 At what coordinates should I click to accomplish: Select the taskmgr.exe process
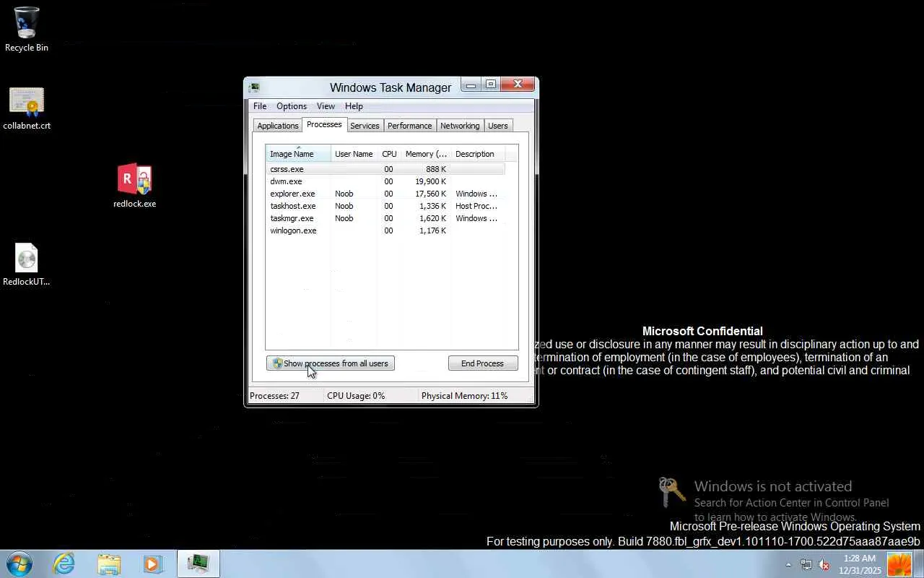pyautogui.click(x=385, y=218)
